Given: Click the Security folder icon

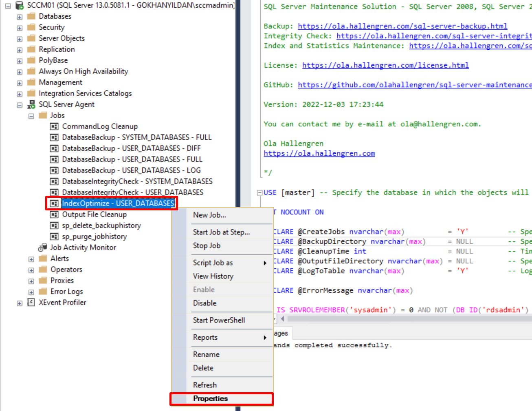Looking at the screenshot, I should coord(31,27).
